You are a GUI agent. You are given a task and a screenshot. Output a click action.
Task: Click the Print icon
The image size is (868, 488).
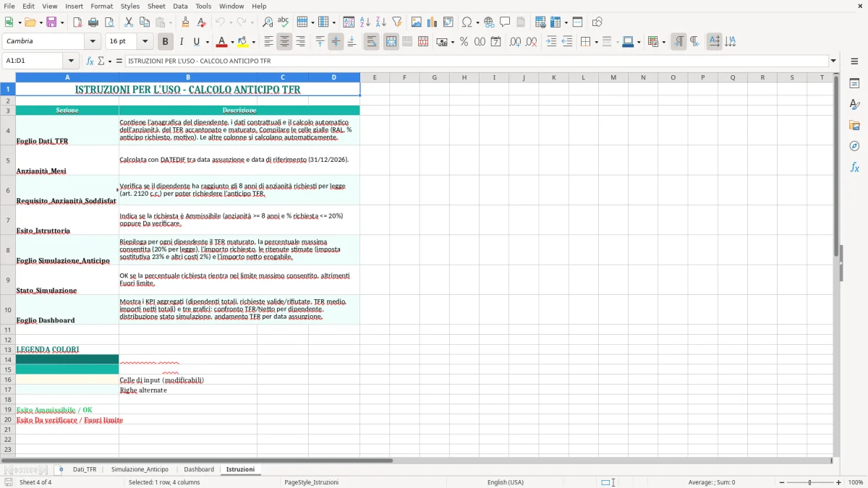[93, 22]
